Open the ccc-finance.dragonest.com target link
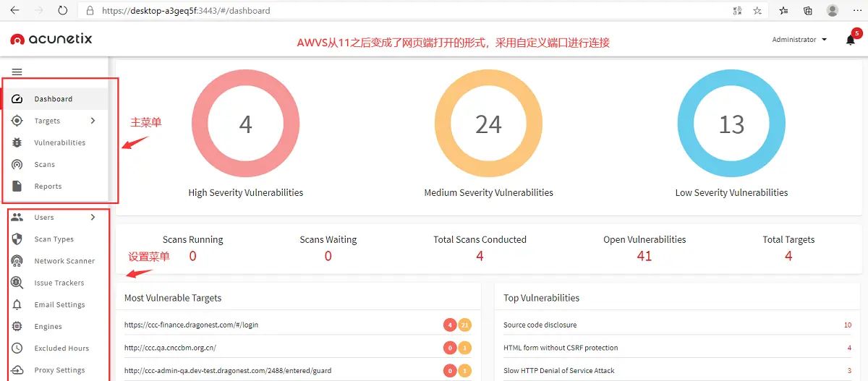 [191, 325]
